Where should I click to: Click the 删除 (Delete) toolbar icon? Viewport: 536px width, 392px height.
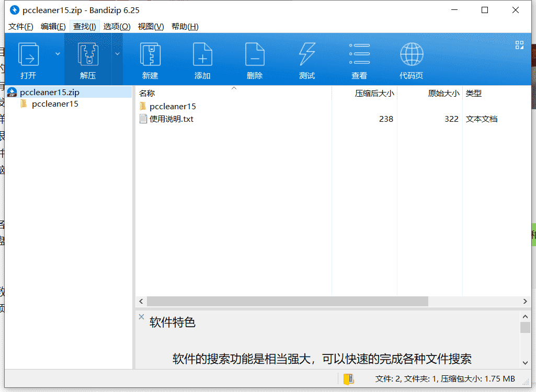(x=255, y=54)
